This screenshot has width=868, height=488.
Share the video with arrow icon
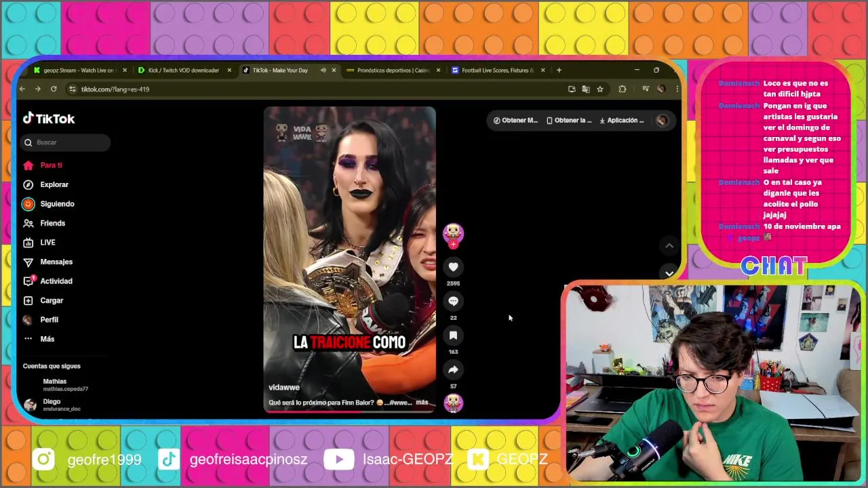point(453,369)
